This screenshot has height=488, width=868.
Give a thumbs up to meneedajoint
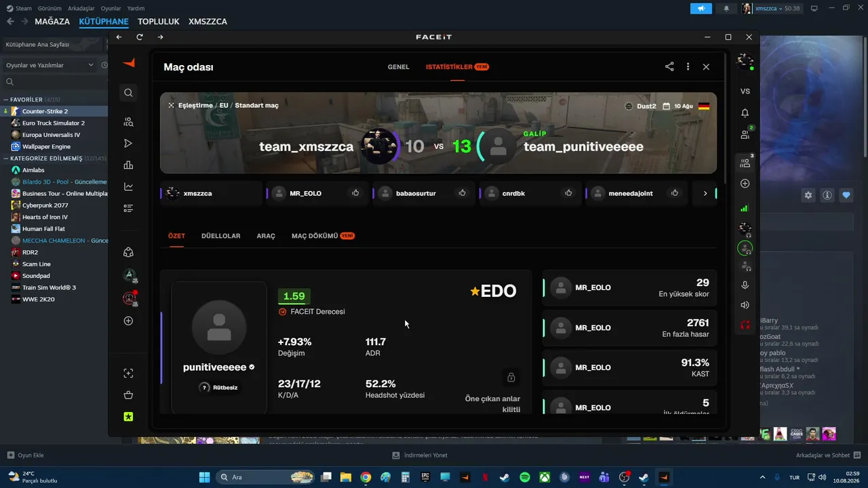pos(675,193)
